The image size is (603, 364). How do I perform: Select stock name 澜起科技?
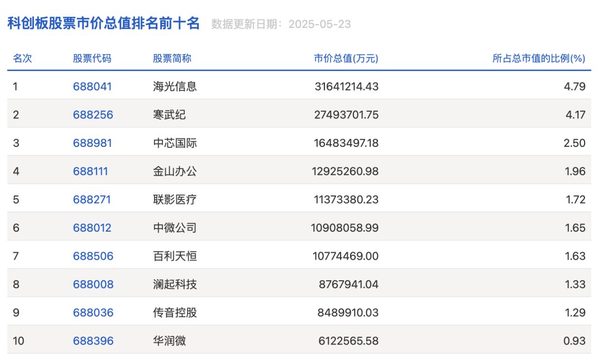(175, 284)
